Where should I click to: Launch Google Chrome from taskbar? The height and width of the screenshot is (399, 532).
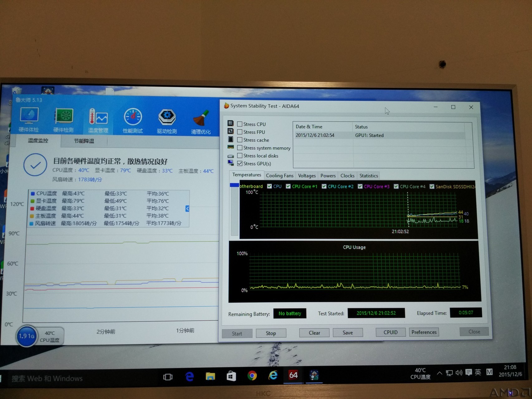[x=252, y=376]
